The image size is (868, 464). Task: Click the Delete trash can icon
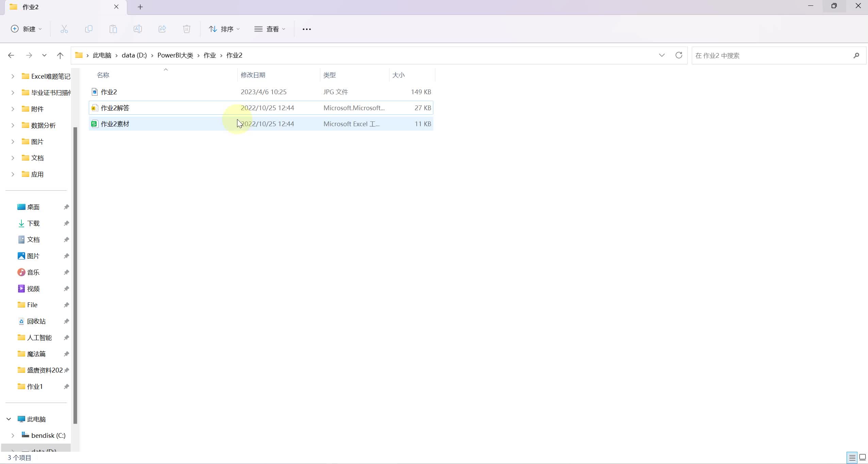[186, 29]
